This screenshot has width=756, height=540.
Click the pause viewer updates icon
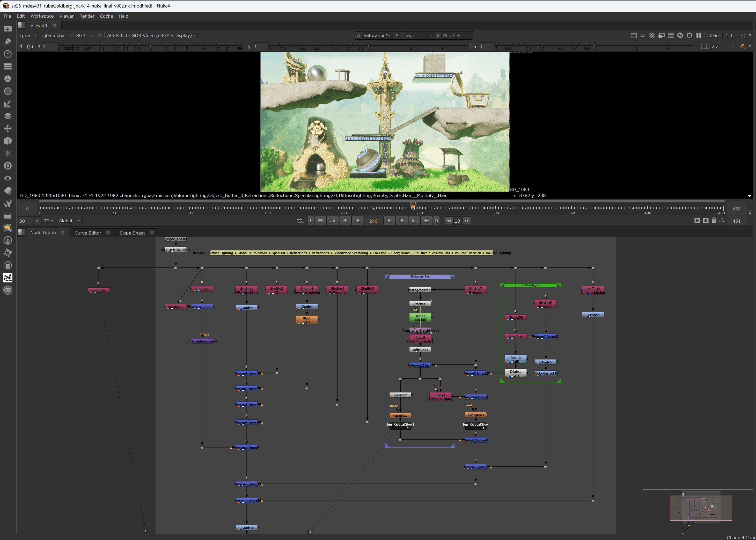699,35
